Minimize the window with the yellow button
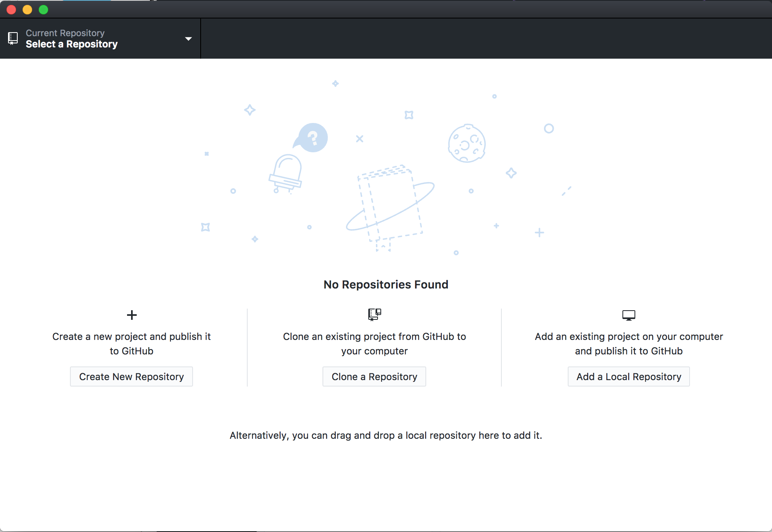 27,10
